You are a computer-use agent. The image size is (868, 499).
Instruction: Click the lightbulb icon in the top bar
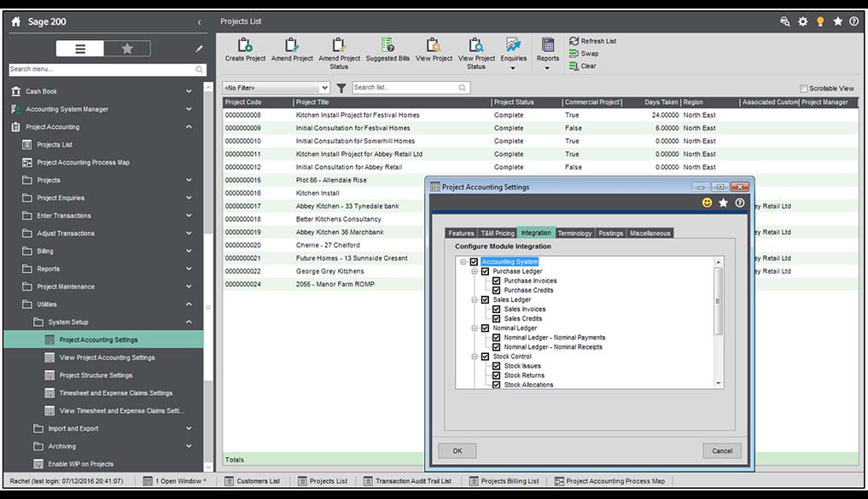point(820,21)
